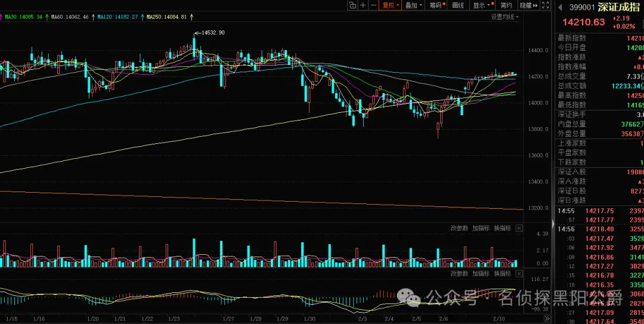Image resolution: width=644 pixels, height=324 pixels.
Task: Zoom out the K-line chart with minus
Action: (x=373, y=5)
